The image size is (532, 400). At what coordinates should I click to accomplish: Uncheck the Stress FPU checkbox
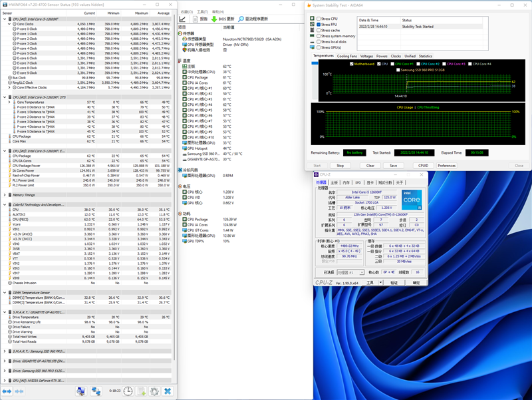point(319,25)
